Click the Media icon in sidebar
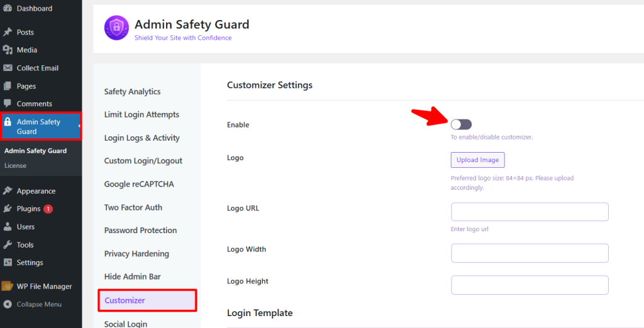This screenshot has height=328, width=644. tap(8, 50)
